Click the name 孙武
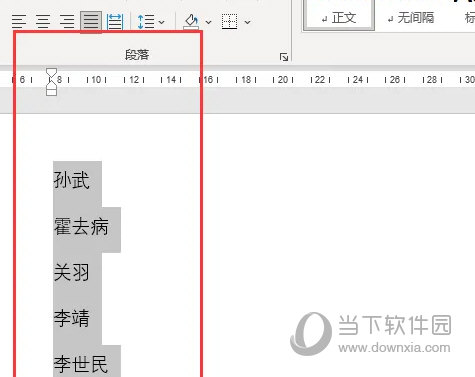Viewport: 475px width, 377px height. (x=72, y=180)
